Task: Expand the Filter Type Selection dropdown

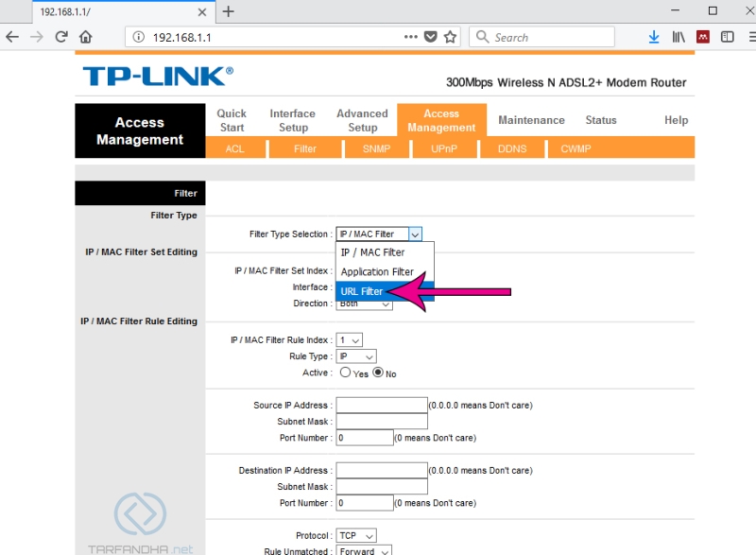Action: [x=379, y=234]
